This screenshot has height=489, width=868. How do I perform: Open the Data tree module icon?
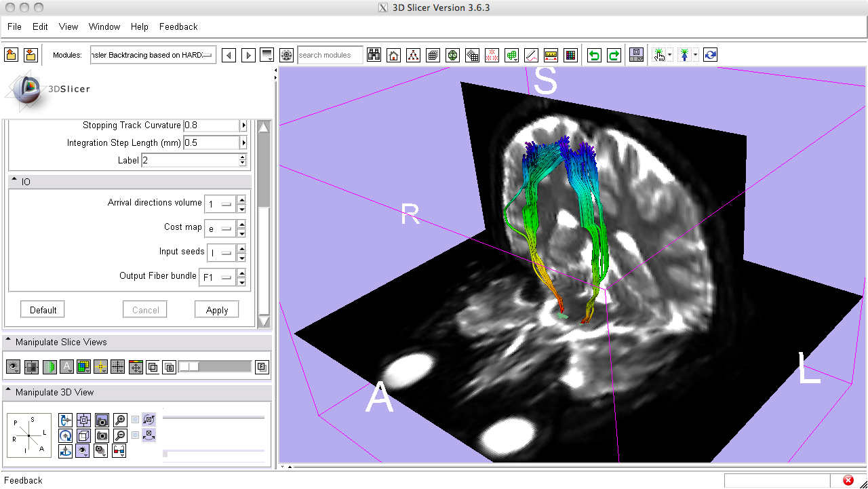click(x=413, y=55)
